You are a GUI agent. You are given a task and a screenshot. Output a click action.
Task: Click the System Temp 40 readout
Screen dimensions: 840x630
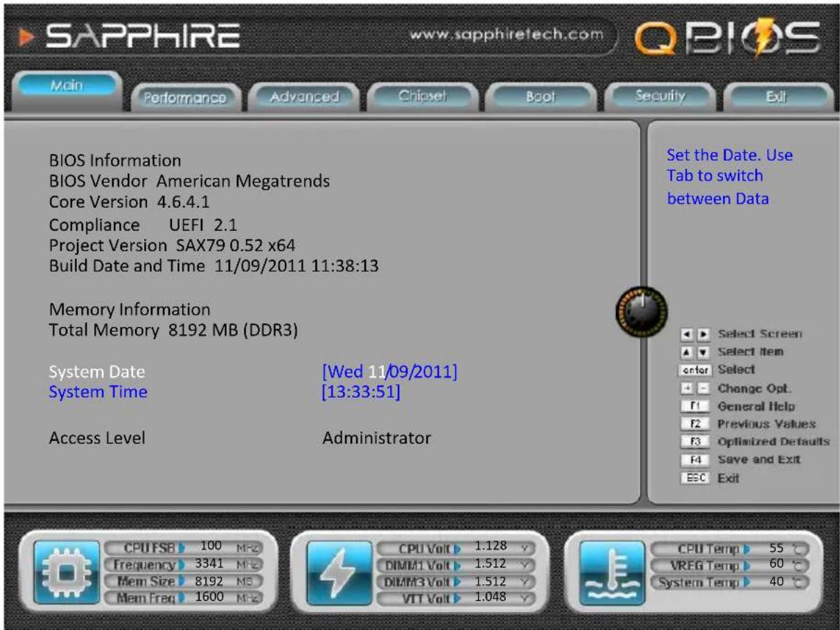pyautogui.click(x=730, y=581)
